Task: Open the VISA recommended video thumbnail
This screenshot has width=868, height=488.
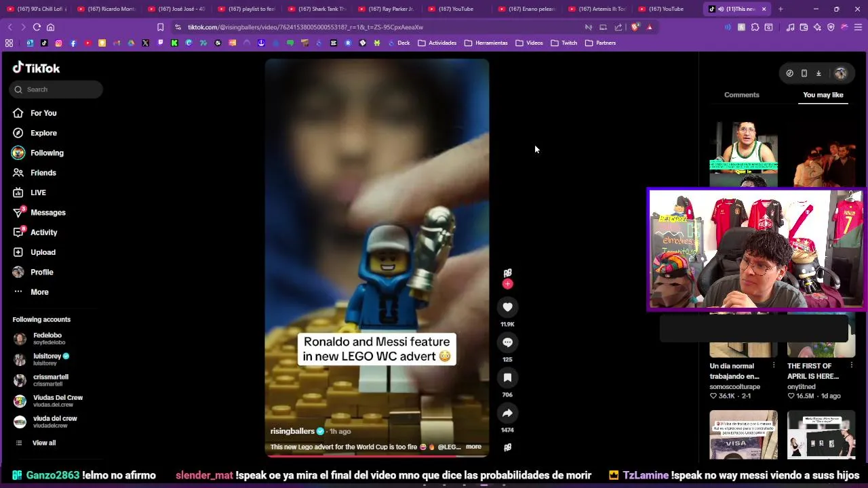Action: 743,435
